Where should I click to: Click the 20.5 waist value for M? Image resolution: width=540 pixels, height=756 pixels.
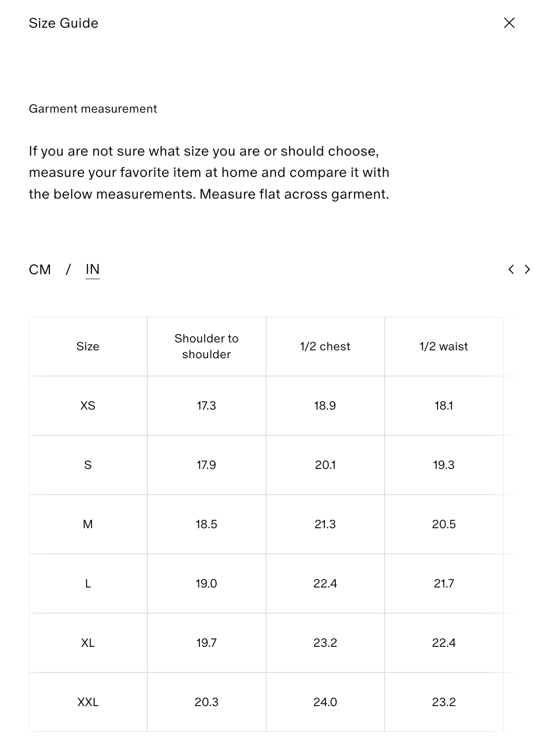pyautogui.click(x=444, y=524)
